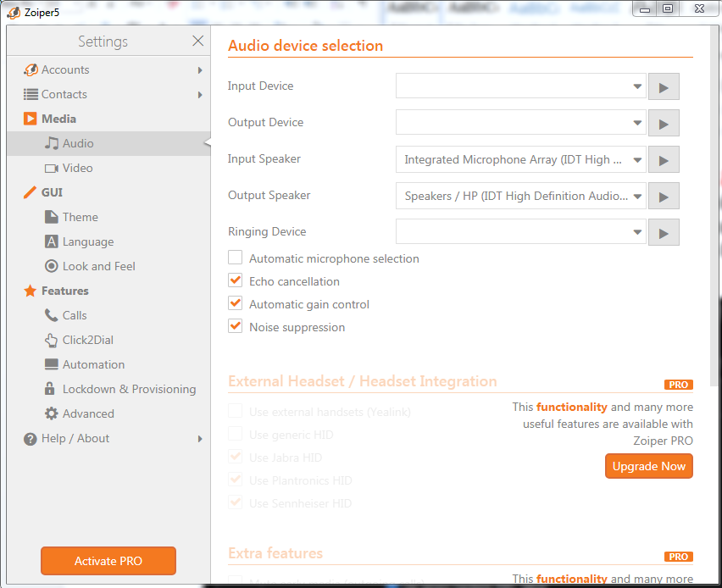
Task: Expand the Accounts submenu arrow
Action: point(200,70)
